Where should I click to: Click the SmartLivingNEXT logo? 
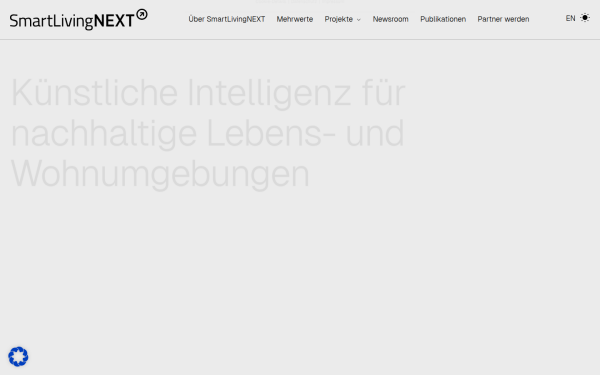78,20
